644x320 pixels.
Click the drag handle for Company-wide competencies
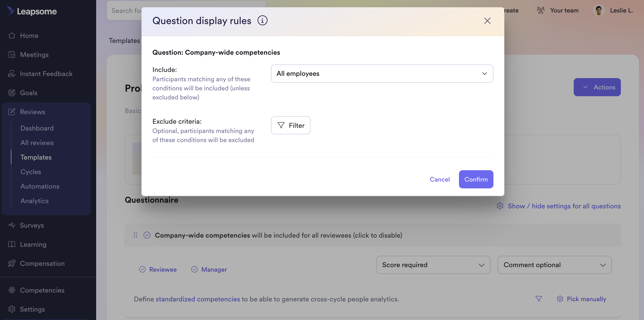[x=136, y=235]
